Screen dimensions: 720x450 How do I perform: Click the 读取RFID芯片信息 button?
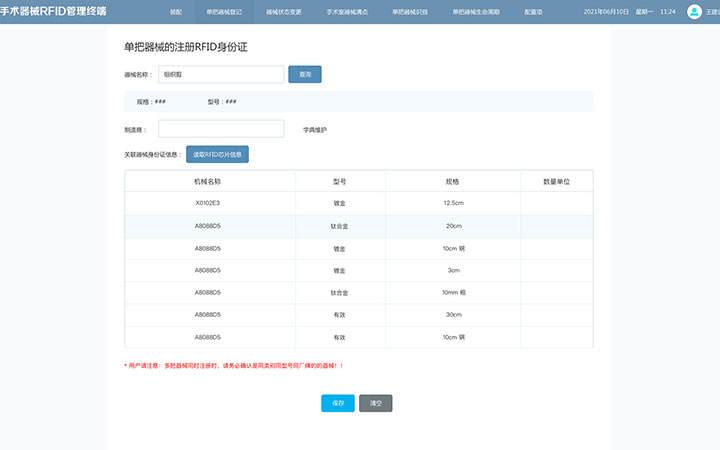217,155
